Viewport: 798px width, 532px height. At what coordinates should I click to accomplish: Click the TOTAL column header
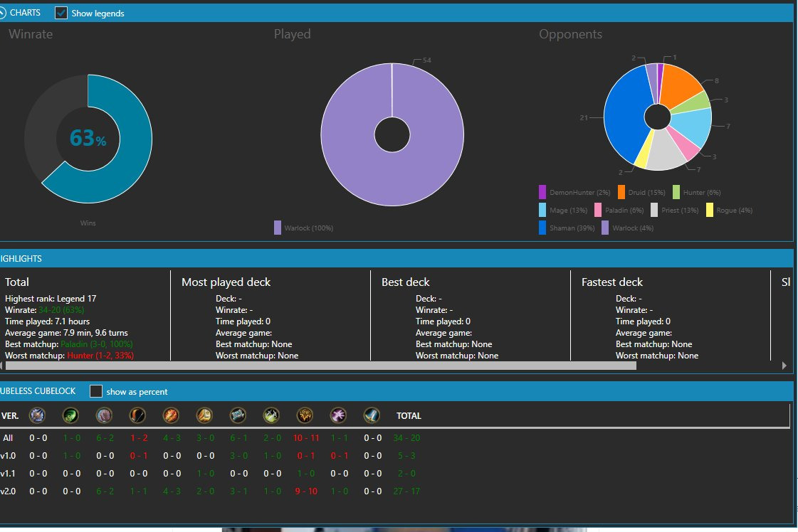[409, 415]
